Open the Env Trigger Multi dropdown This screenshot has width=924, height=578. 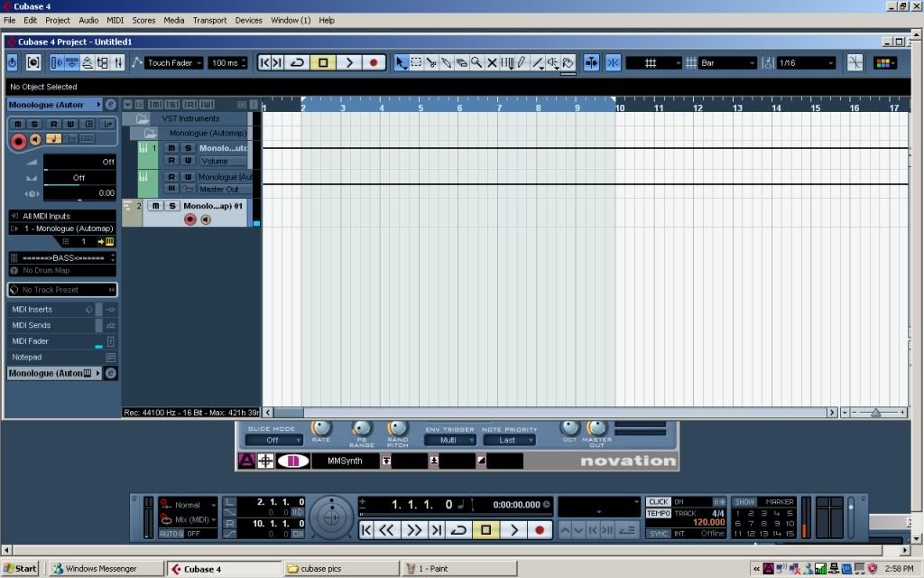(x=450, y=440)
